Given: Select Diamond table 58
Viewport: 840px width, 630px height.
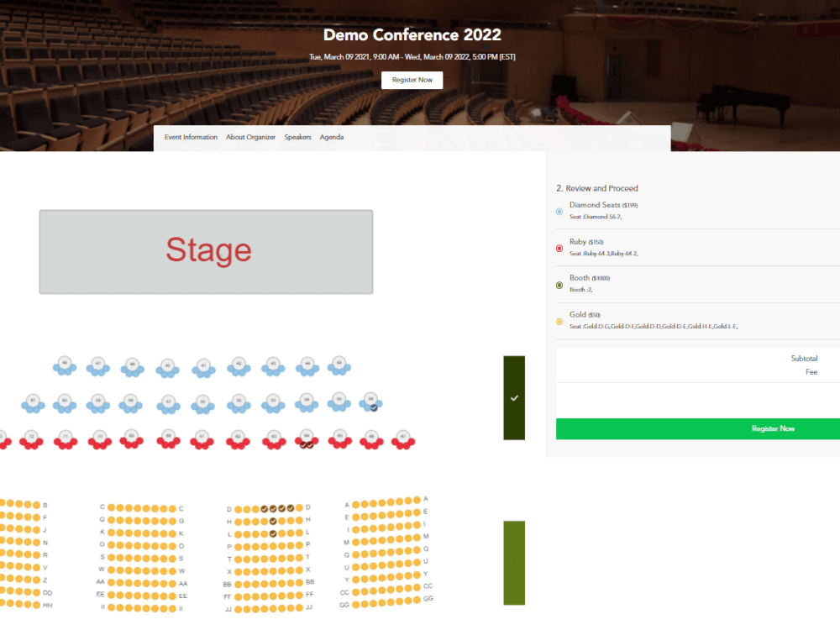Looking at the screenshot, I should (131, 403).
